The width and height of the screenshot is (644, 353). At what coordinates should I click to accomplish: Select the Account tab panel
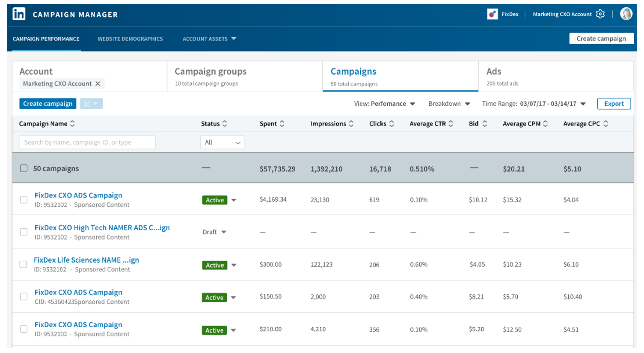[x=89, y=77]
